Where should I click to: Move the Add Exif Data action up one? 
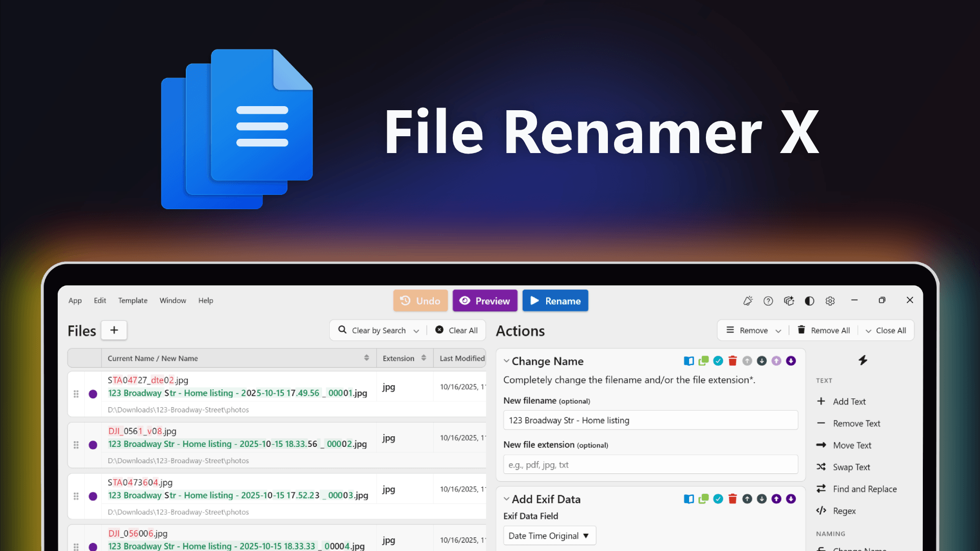(x=747, y=499)
